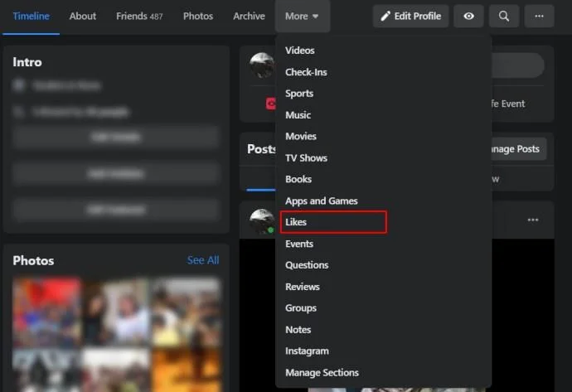Click the post composer input field
Viewport: 572px width, 392px height.
tap(518, 65)
